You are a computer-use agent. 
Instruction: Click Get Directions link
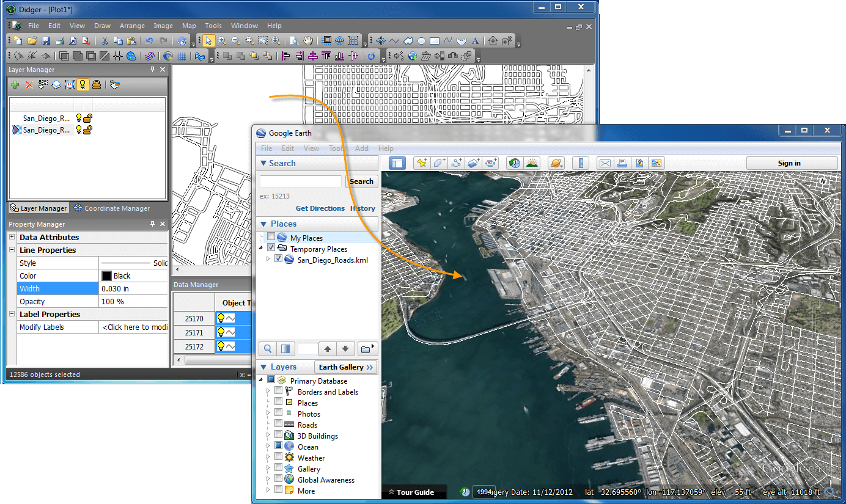click(x=320, y=208)
